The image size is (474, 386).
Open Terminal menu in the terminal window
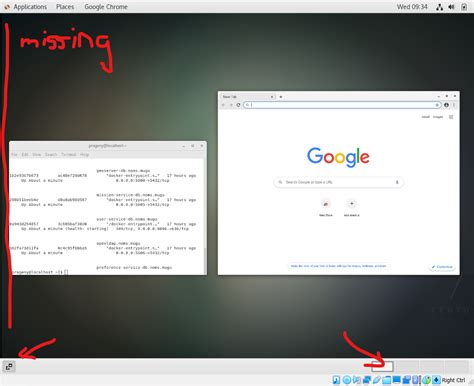pyautogui.click(x=69, y=154)
